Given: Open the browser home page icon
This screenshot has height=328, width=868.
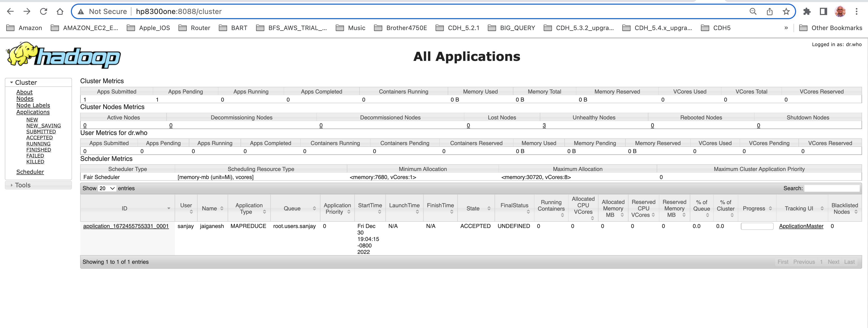Looking at the screenshot, I should [x=60, y=11].
